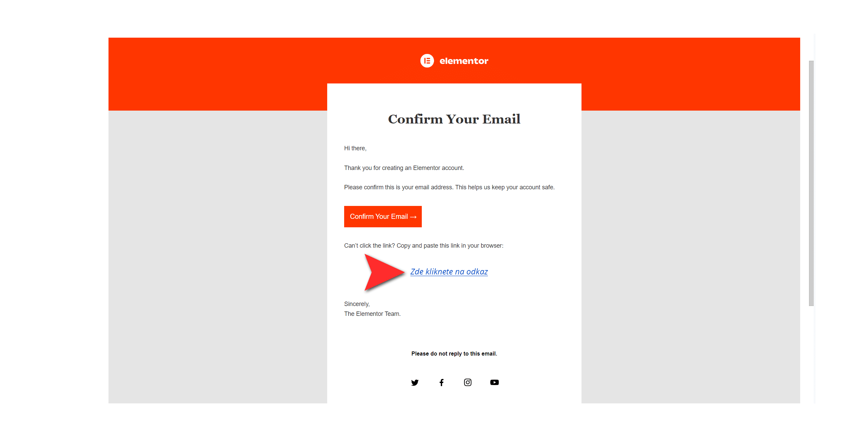Viewport: 868px width, 439px height.
Task: Click the "Can't click the link?" text
Action: 423,246
